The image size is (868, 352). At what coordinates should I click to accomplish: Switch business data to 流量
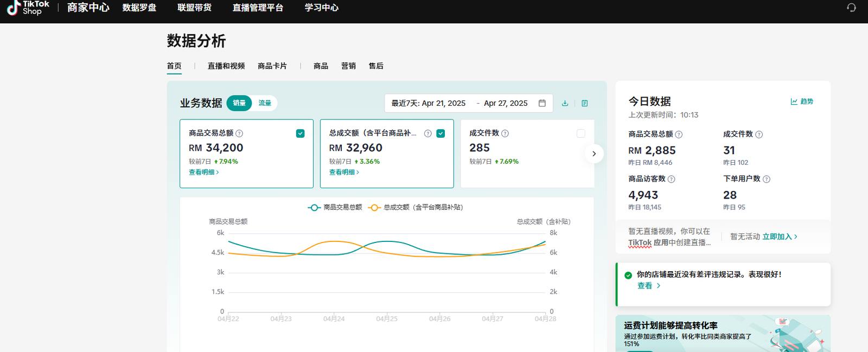265,103
